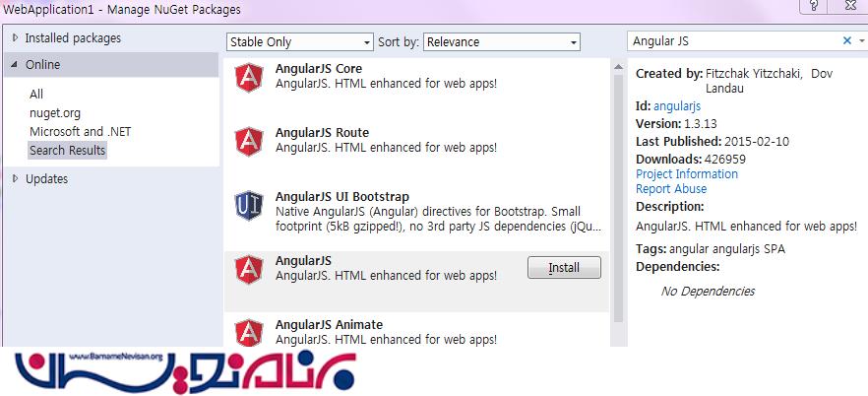The height and width of the screenshot is (396, 868).
Task: Open the Sort by Relevance dropdown
Action: pos(502,42)
